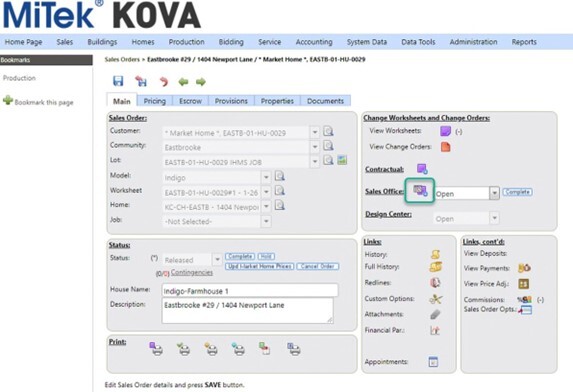Switch to the Documents tab
The width and height of the screenshot is (573, 392).
click(x=325, y=101)
